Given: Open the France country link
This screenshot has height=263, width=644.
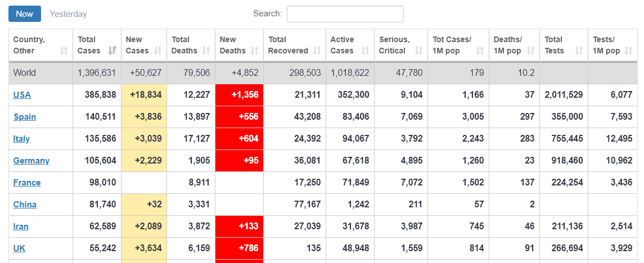Looking at the screenshot, I should (x=27, y=183).
